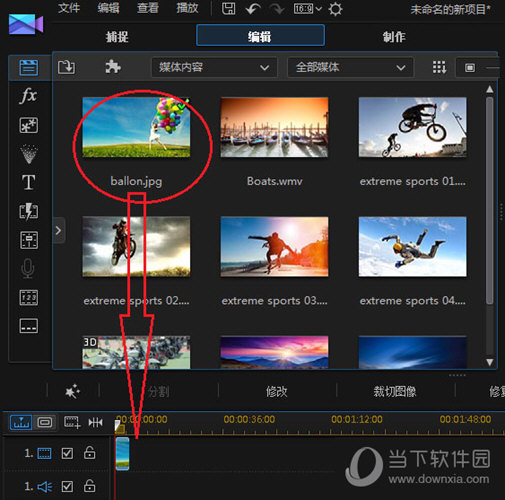Select the 3D motorcycles thumbnail
This screenshot has width=505, height=500.
(x=136, y=352)
